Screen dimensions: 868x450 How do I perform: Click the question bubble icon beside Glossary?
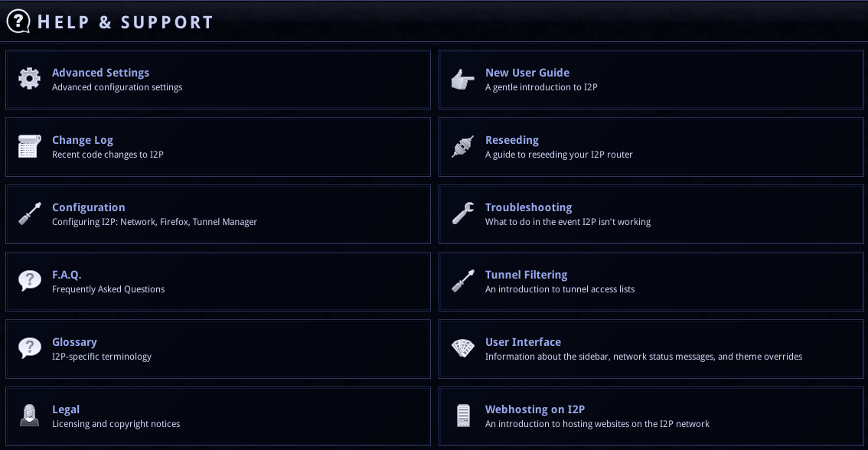29,348
